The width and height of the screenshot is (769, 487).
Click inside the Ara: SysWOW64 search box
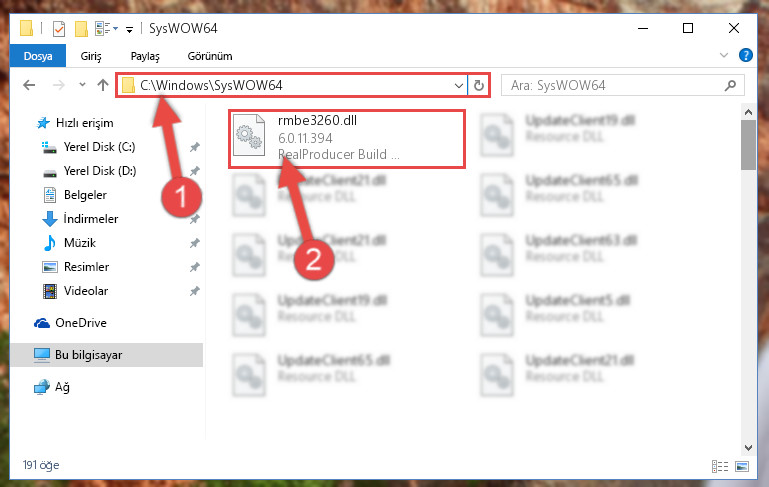click(x=613, y=85)
